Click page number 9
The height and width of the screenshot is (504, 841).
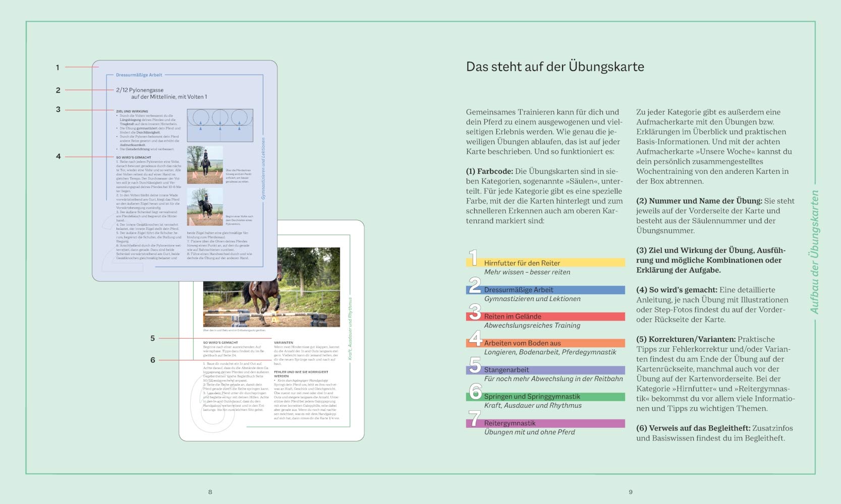631,492
